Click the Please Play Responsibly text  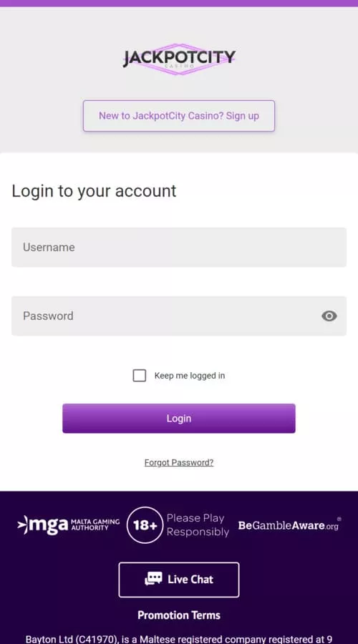(198, 525)
